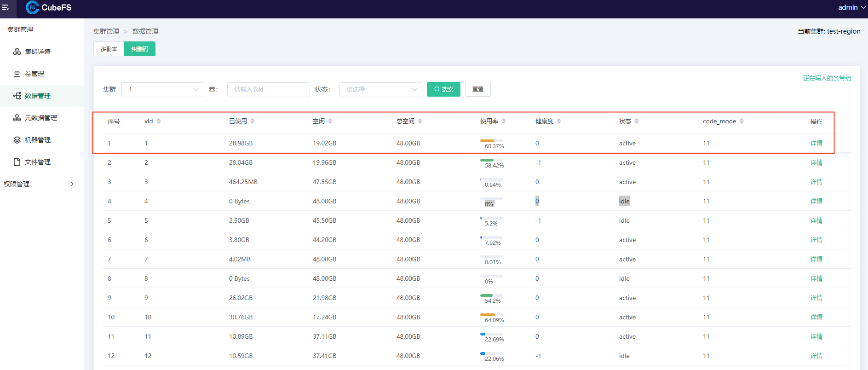Screen dimensions: 868x370
Task: Click the 22.69% usage progress bar
Action: [x=492, y=334]
